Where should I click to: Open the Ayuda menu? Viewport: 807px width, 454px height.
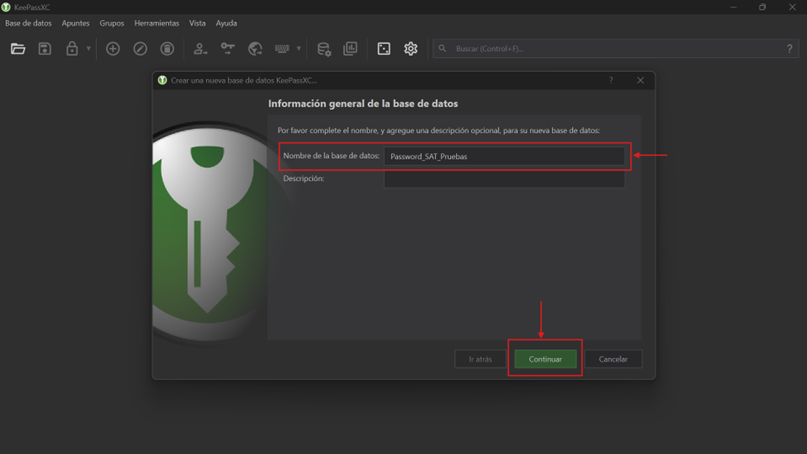(226, 23)
